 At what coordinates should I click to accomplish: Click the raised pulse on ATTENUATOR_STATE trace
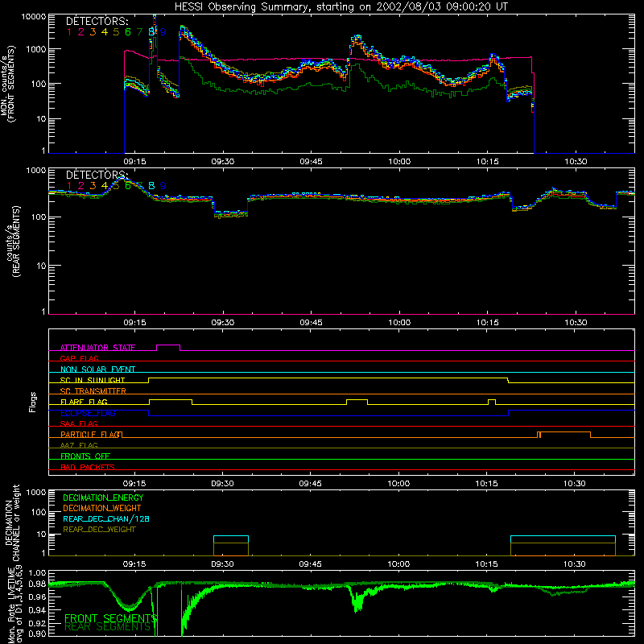tap(168, 348)
